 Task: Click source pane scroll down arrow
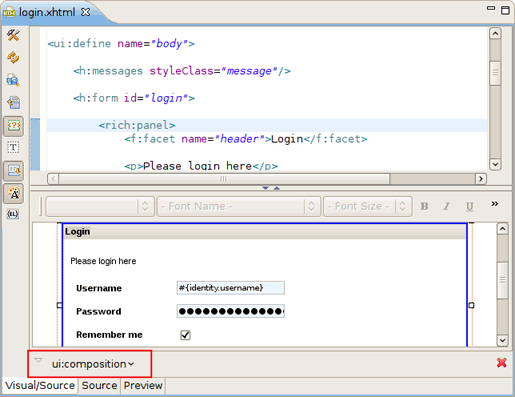point(495,164)
